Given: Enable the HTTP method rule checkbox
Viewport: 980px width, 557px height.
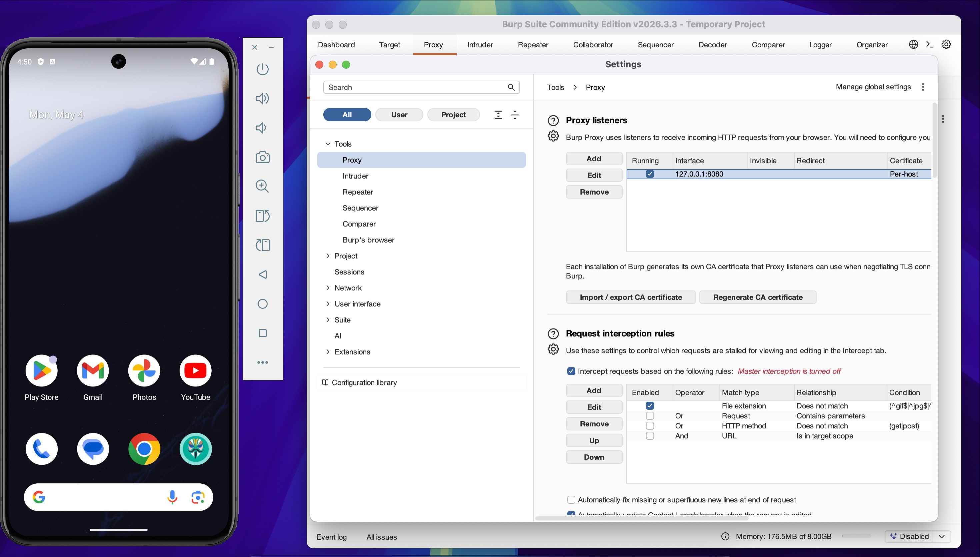Looking at the screenshot, I should [650, 426].
